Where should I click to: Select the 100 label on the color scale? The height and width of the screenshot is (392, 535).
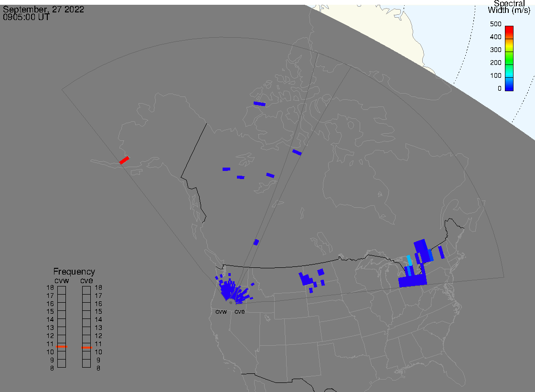click(x=495, y=76)
